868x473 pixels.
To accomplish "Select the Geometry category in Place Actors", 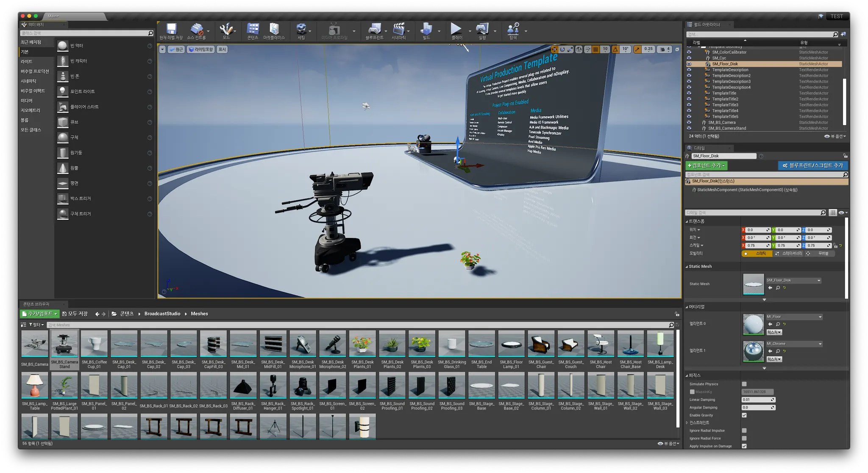I will [x=31, y=110].
